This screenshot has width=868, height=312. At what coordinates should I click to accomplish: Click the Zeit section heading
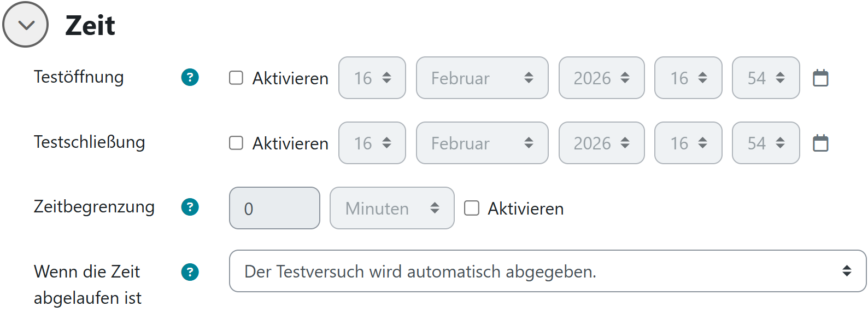(x=90, y=25)
